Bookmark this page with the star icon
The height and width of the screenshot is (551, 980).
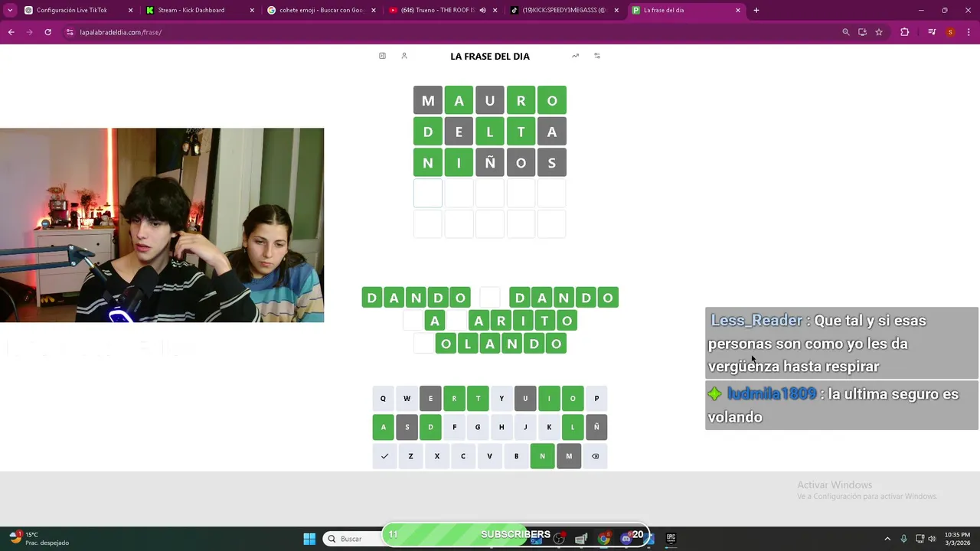click(x=879, y=32)
